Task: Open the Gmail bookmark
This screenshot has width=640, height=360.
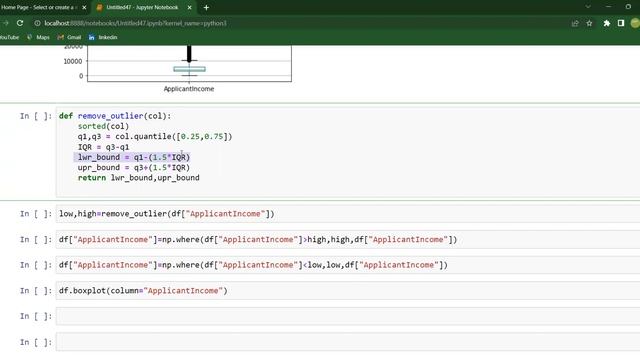Action: coord(69,37)
